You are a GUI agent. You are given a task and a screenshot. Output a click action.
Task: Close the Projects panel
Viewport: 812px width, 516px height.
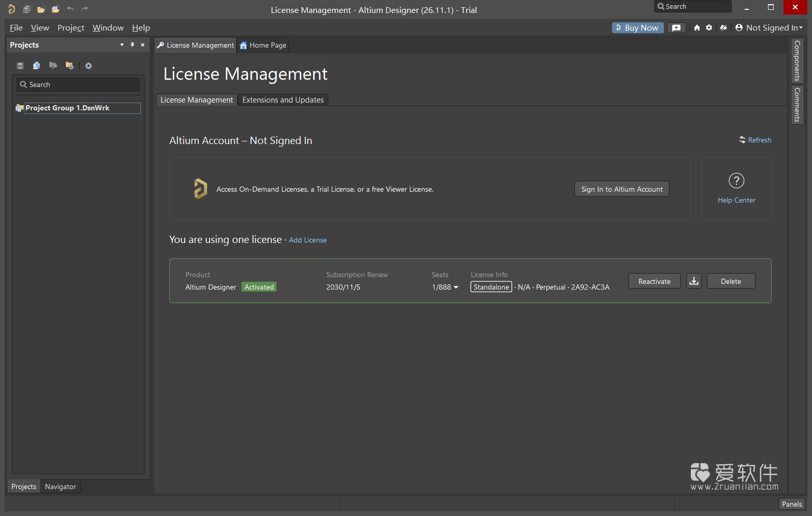(143, 45)
